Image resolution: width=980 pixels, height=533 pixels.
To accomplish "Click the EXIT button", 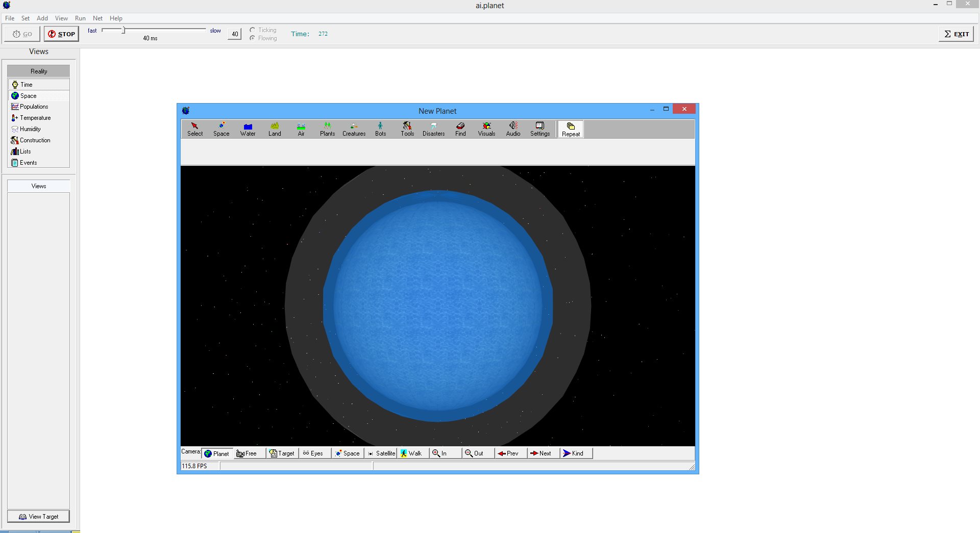I will (956, 34).
